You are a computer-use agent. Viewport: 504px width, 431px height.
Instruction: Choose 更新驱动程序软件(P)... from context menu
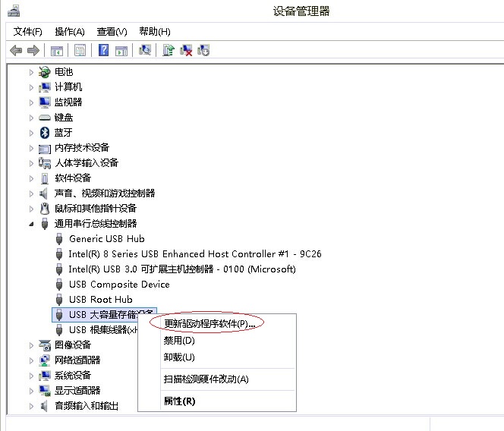coord(209,323)
